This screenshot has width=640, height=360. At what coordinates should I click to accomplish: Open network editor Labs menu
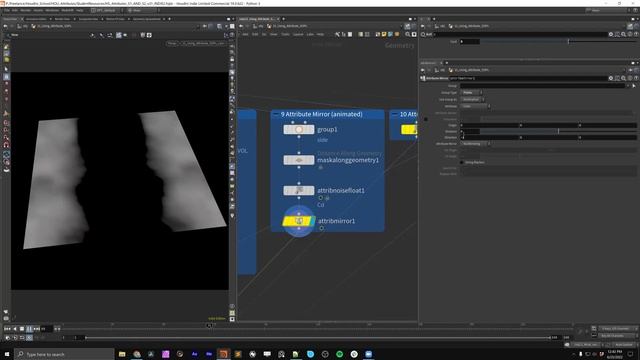pos(310,34)
